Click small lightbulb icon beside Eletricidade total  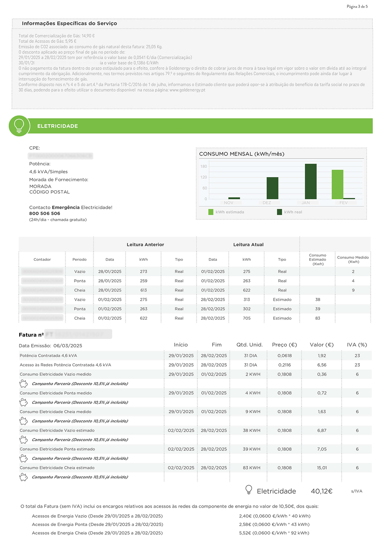tap(249, 490)
